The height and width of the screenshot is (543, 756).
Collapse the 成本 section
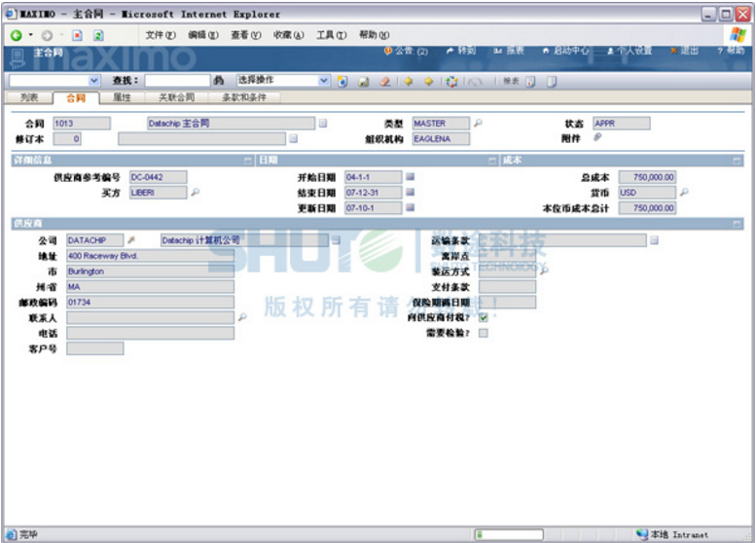click(737, 161)
